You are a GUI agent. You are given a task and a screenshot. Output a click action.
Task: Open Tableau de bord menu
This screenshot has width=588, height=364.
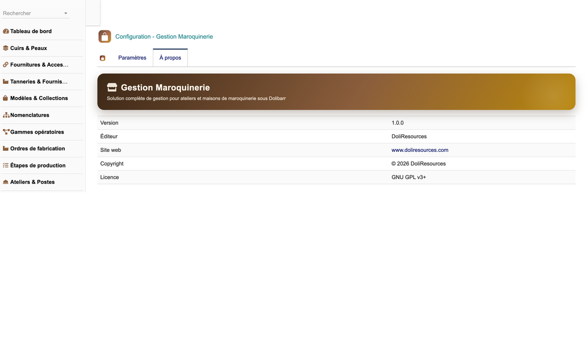point(31,31)
